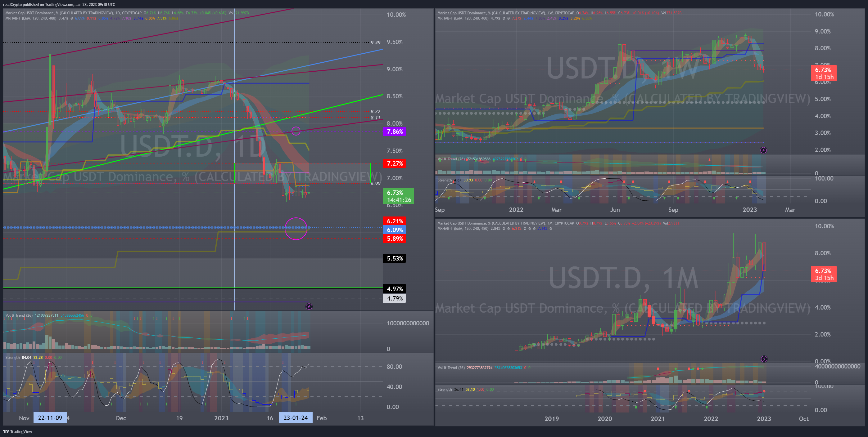Click the readCrypto published header text
Screen dimensions: 868x437
pyautogui.click(x=59, y=4)
